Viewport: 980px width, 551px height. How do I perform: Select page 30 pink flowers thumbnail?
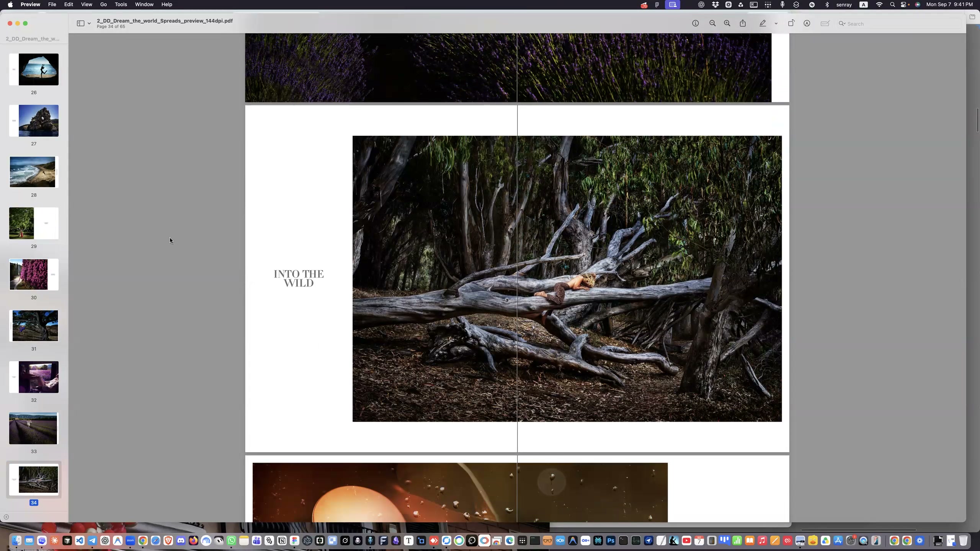(34, 274)
